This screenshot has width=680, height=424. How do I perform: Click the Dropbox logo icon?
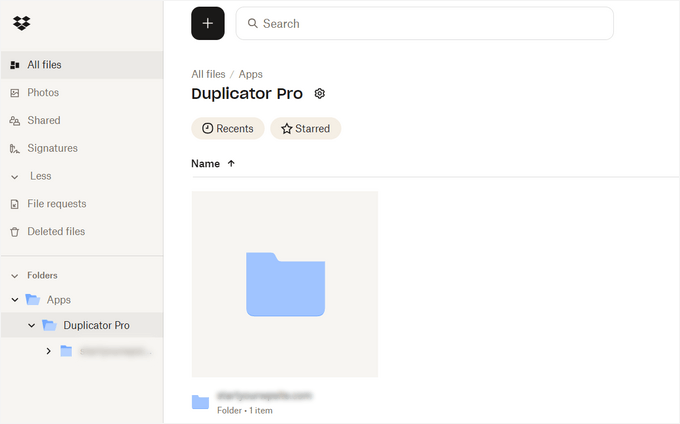click(x=21, y=23)
